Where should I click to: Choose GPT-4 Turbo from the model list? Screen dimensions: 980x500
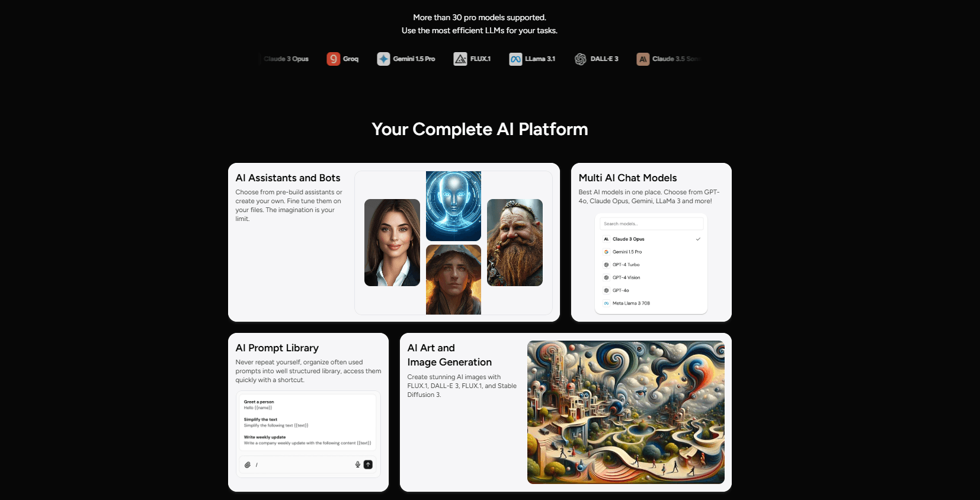[x=651, y=265]
